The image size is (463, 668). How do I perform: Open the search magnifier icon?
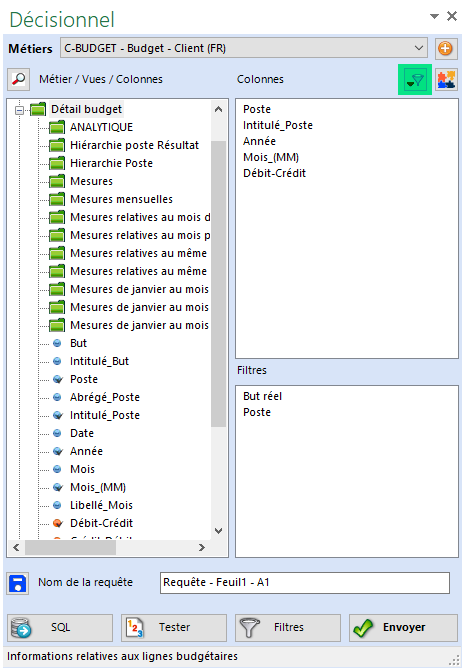(x=18, y=79)
